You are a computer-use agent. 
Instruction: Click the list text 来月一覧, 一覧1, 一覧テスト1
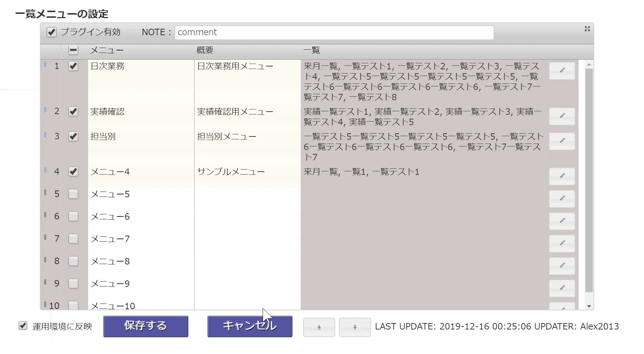[x=361, y=172]
